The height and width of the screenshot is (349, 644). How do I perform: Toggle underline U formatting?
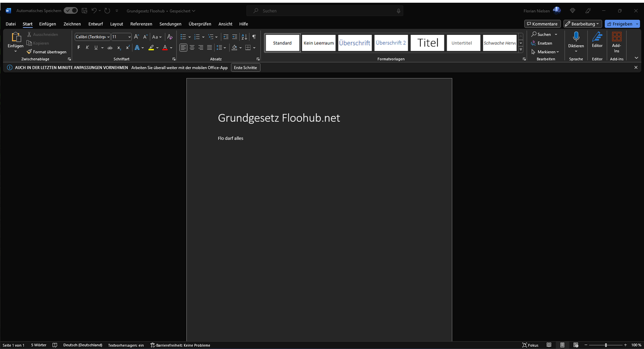pos(96,47)
